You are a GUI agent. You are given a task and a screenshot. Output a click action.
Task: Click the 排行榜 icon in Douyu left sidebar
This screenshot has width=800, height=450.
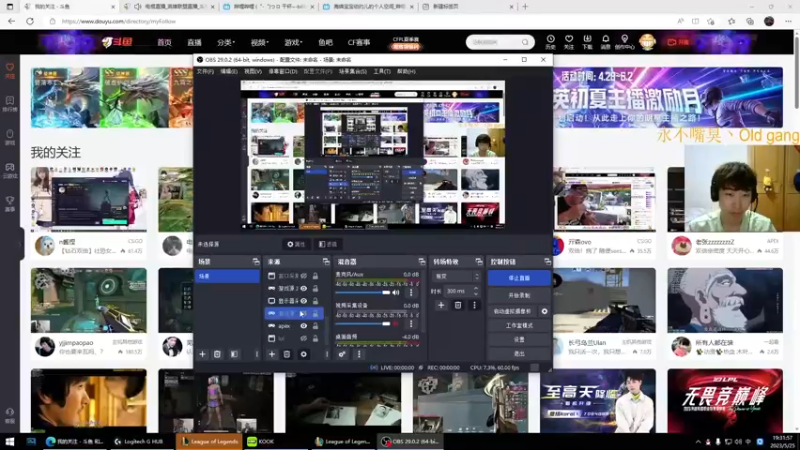click(10, 104)
